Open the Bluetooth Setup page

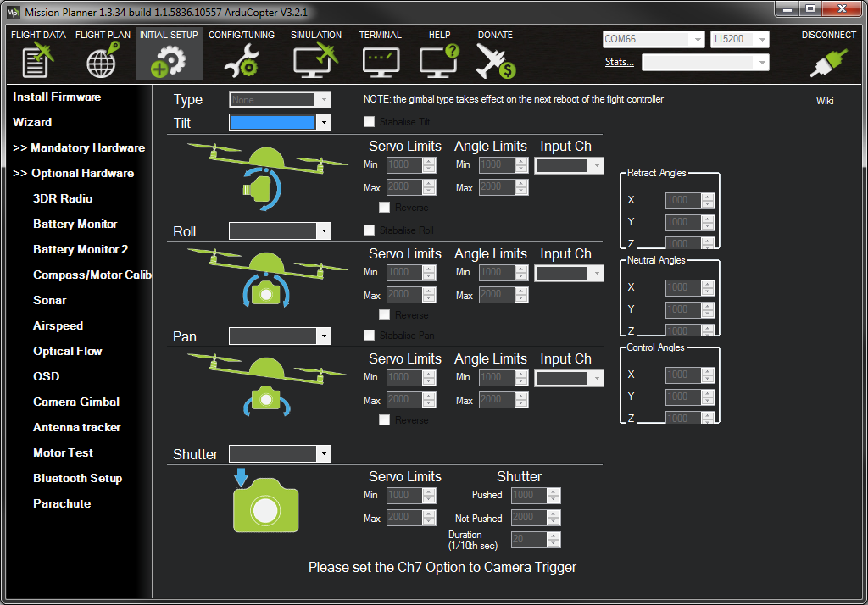point(77,478)
